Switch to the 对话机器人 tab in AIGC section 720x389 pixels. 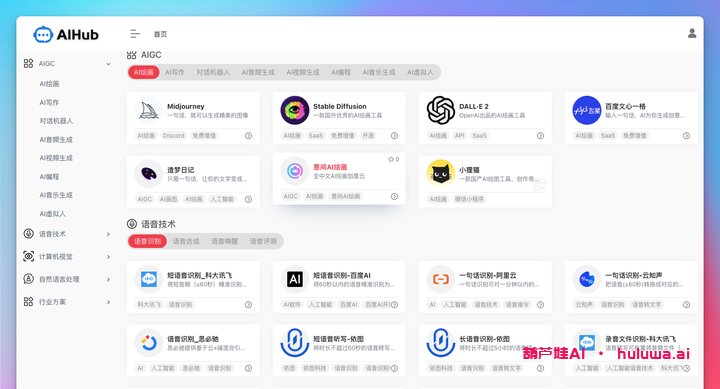point(213,72)
